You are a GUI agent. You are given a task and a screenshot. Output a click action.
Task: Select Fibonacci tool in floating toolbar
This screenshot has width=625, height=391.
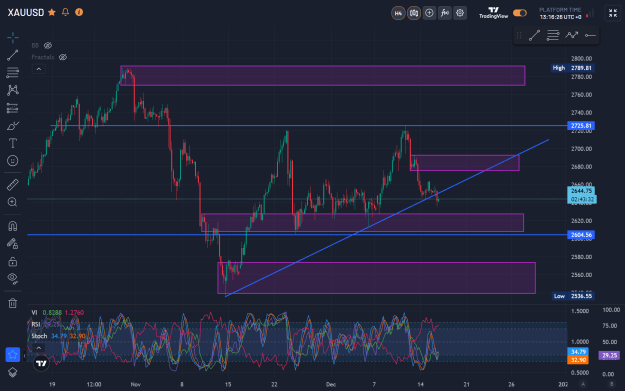coord(553,35)
